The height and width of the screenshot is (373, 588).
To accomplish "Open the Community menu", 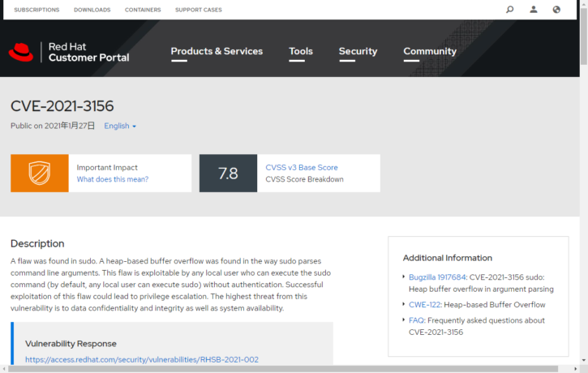I will click(x=430, y=51).
